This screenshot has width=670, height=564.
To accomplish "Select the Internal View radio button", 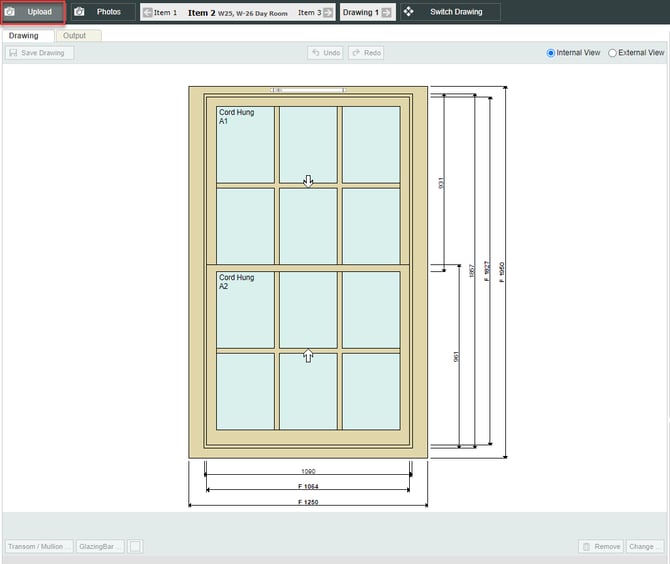I will point(551,53).
